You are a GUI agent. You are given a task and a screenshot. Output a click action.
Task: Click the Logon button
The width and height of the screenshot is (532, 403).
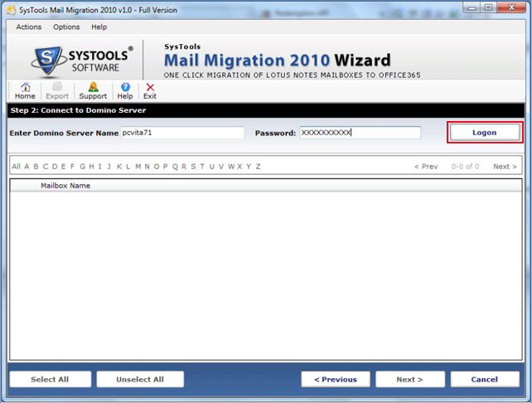tap(485, 133)
